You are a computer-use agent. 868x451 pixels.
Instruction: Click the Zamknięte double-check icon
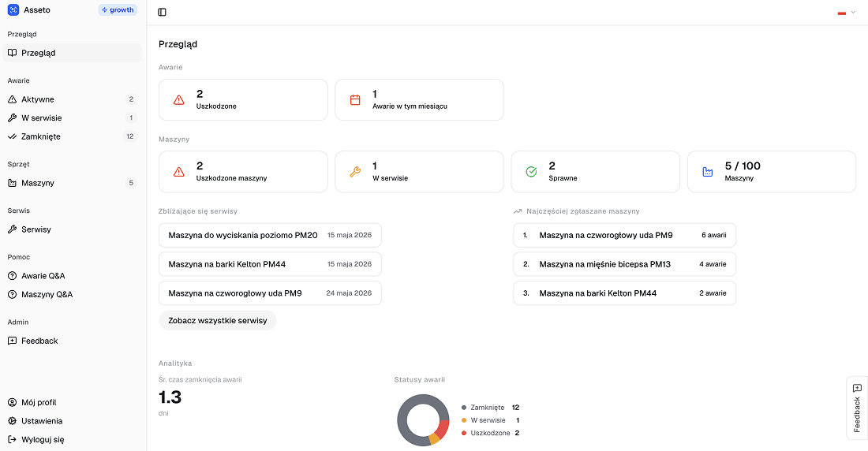pos(13,136)
